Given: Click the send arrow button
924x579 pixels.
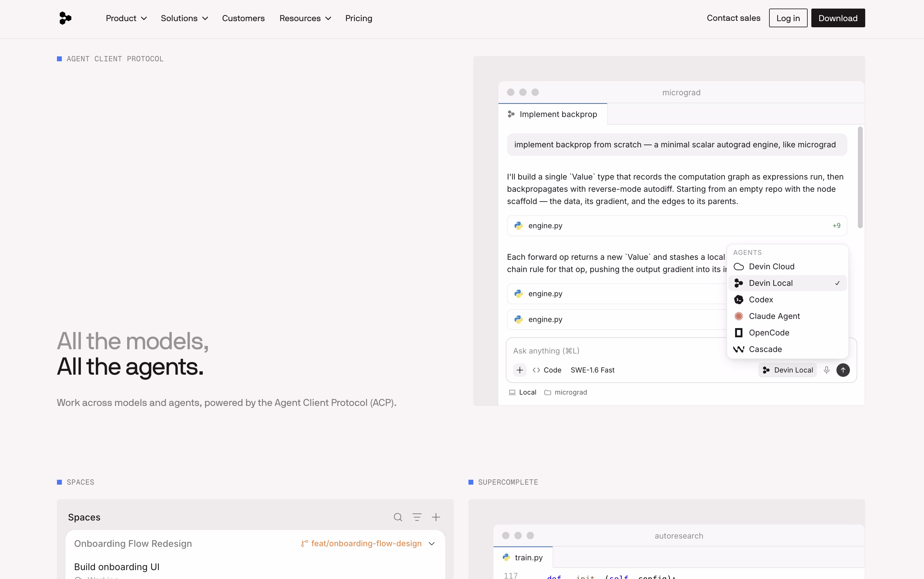Looking at the screenshot, I should click(843, 370).
